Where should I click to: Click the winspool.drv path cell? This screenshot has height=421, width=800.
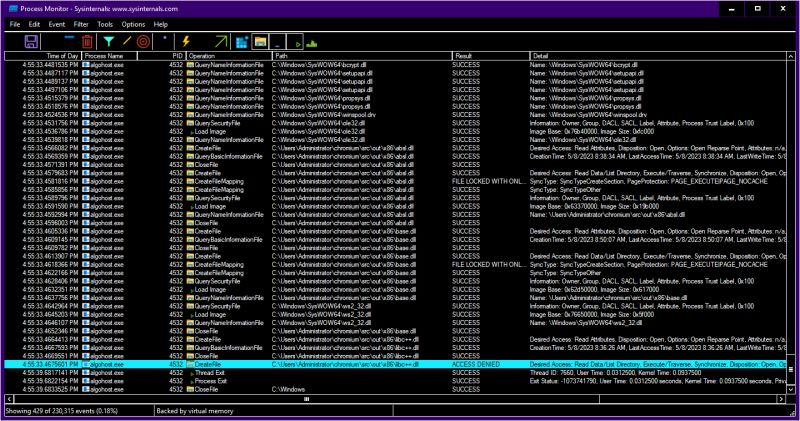coord(323,115)
